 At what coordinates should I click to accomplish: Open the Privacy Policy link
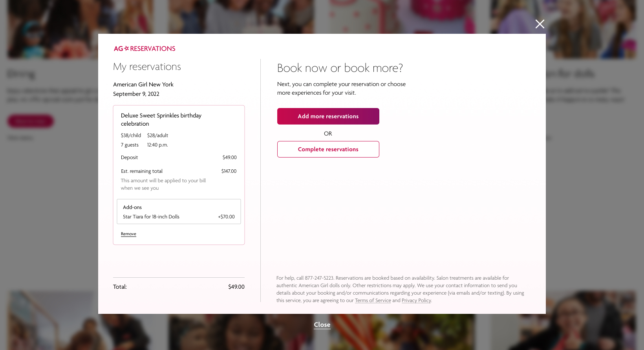coord(416,301)
